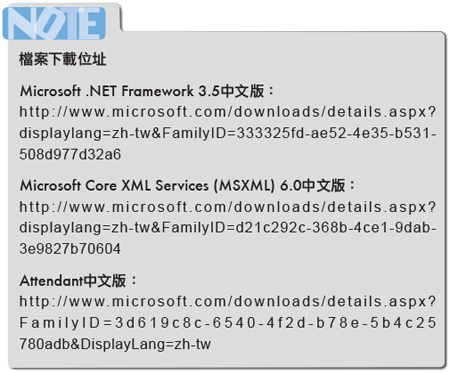Click the 檔案下載位址 heading
The height and width of the screenshot is (374, 450).
(x=63, y=59)
